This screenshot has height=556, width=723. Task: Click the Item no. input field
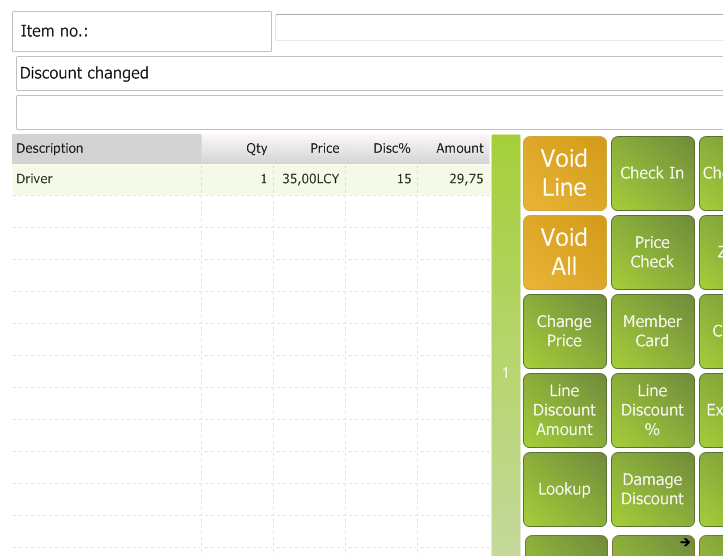click(x=497, y=28)
